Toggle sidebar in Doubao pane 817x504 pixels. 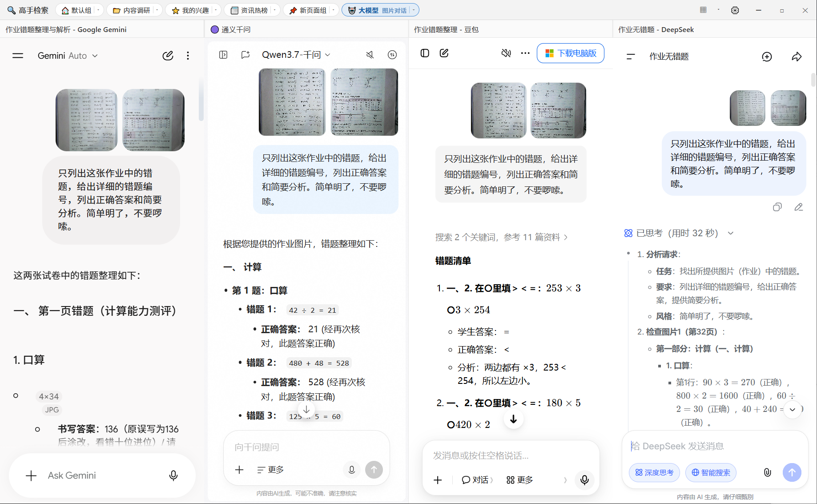(425, 53)
